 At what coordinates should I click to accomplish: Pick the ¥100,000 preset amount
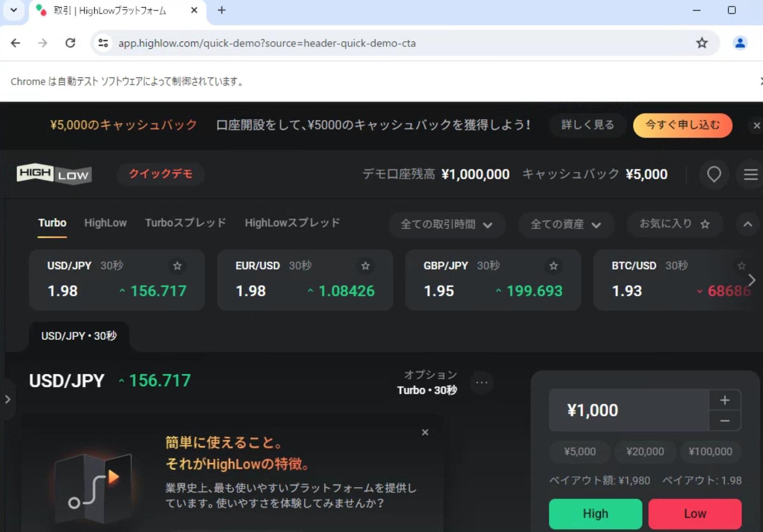710,452
